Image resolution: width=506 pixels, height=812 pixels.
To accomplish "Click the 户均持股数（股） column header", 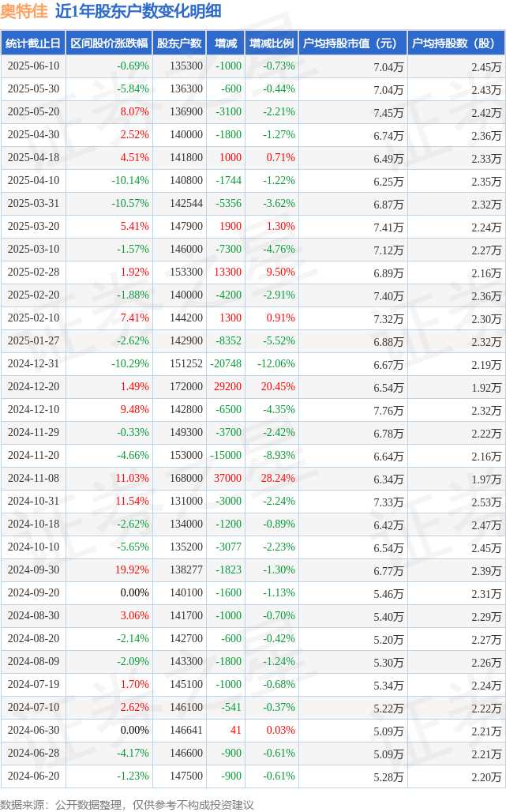I will [x=456, y=43].
